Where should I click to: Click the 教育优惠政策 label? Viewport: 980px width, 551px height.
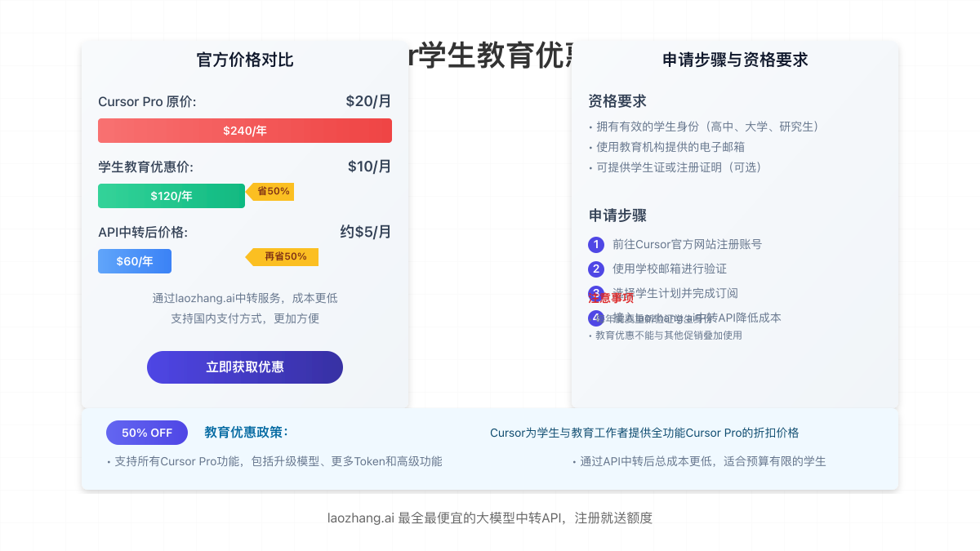click(x=246, y=432)
